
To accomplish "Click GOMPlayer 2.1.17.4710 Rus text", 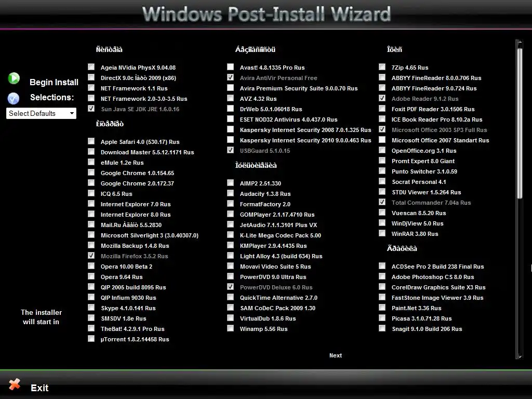I will pos(277,215).
